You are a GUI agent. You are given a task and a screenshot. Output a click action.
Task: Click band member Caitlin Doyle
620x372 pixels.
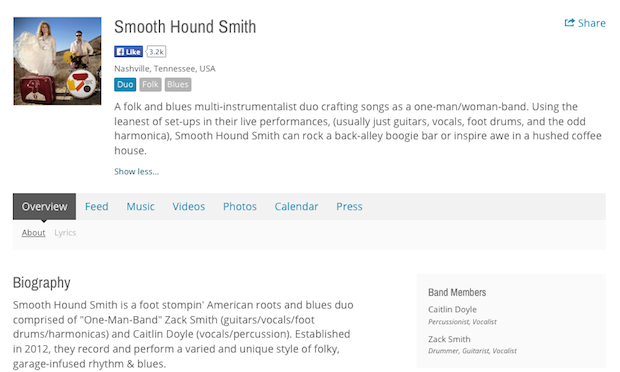point(452,309)
